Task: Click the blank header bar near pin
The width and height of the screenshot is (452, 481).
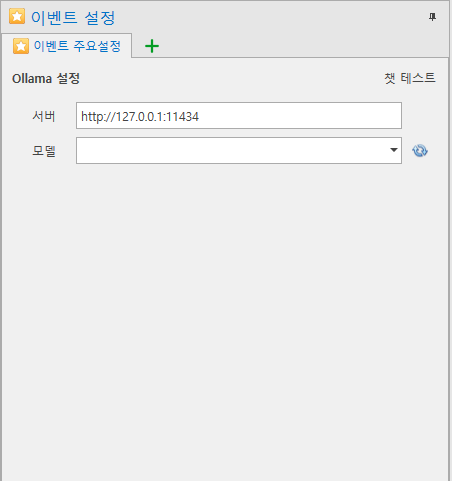Action: click(x=267, y=17)
